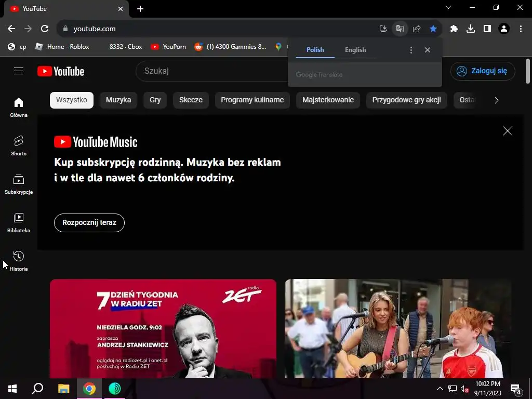Select the Wszystko filter chip
This screenshot has width=532, height=399.
point(72,100)
